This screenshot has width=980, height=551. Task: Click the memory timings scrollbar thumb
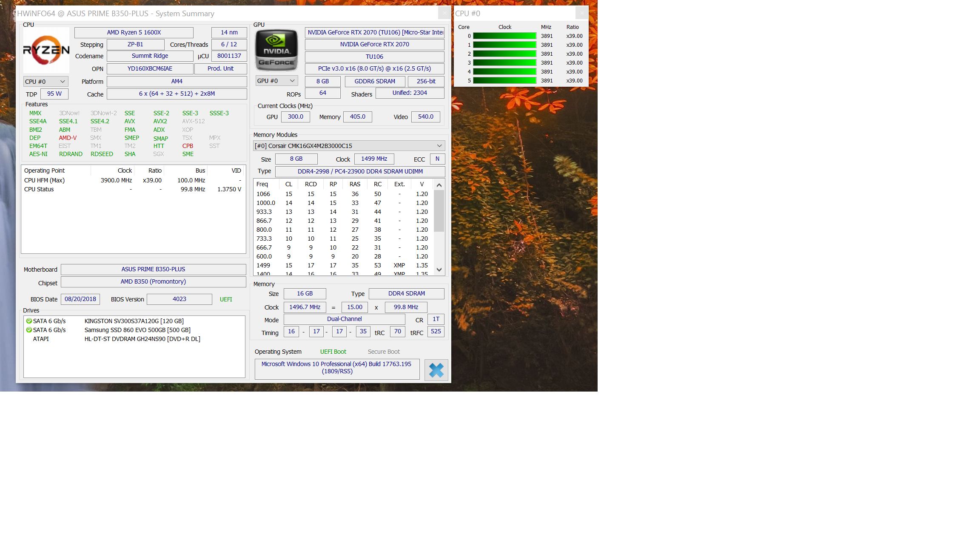click(x=439, y=211)
